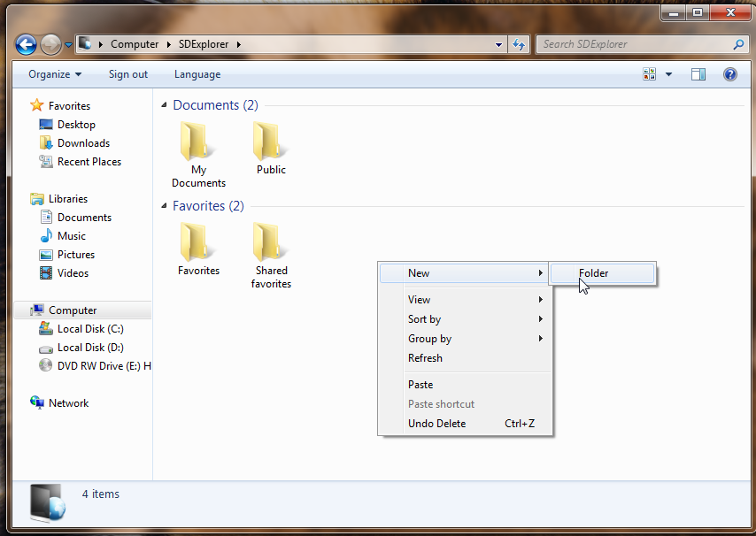Close the Explorer window
Image resolution: width=756 pixels, height=536 pixels.
[730, 13]
